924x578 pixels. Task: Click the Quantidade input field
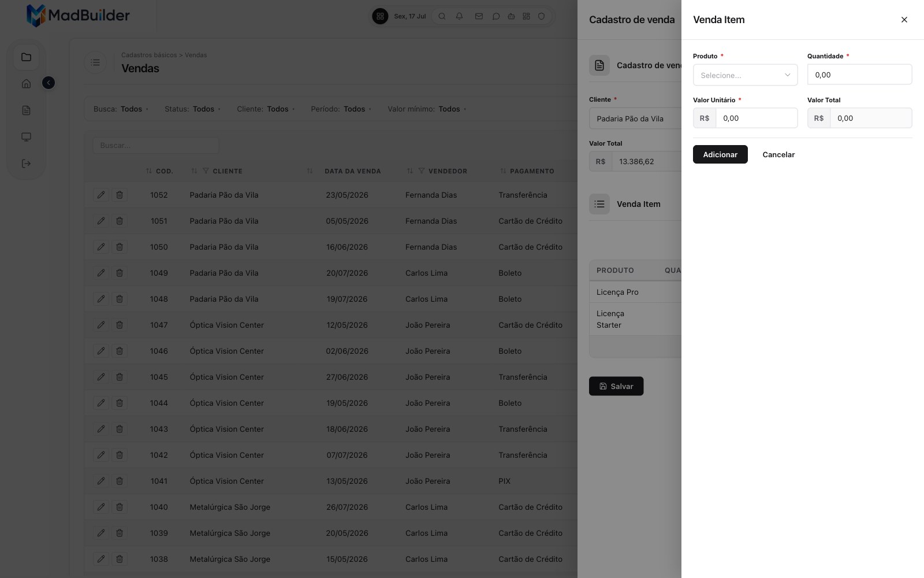tap(859, 75)
